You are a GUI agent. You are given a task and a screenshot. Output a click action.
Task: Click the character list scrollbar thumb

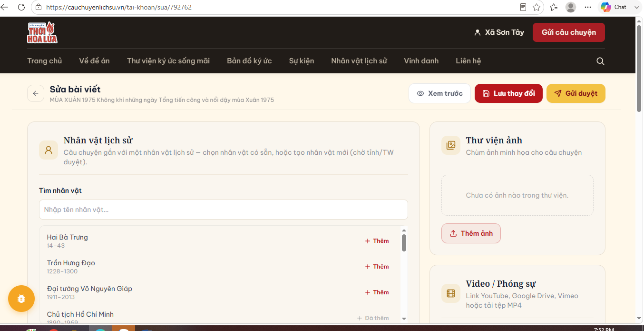pos(404,242)
